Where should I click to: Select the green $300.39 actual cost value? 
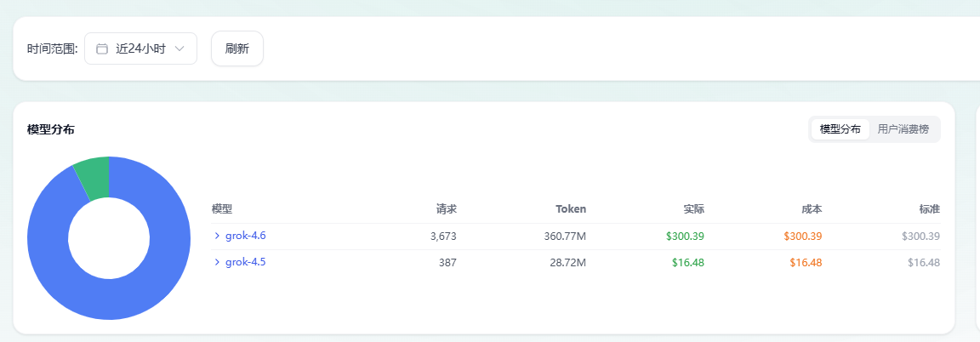click(x=685, y=237)
